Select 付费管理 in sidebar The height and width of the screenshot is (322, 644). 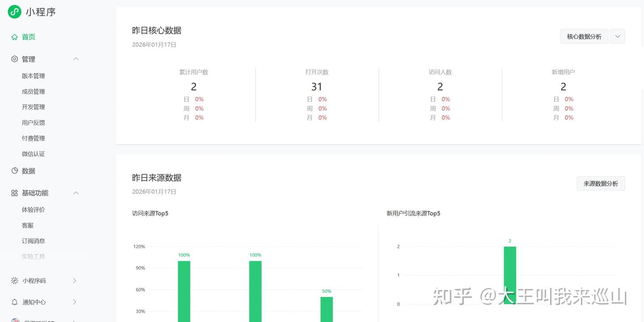(34, 139)
